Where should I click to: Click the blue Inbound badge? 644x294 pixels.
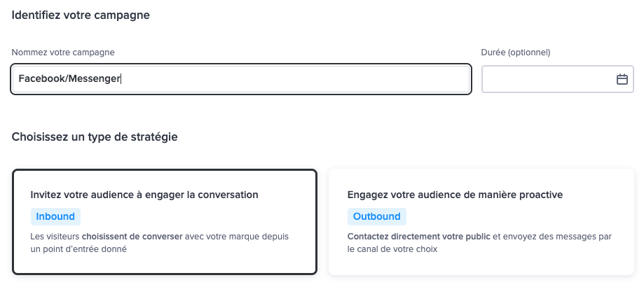click(55, 216)
